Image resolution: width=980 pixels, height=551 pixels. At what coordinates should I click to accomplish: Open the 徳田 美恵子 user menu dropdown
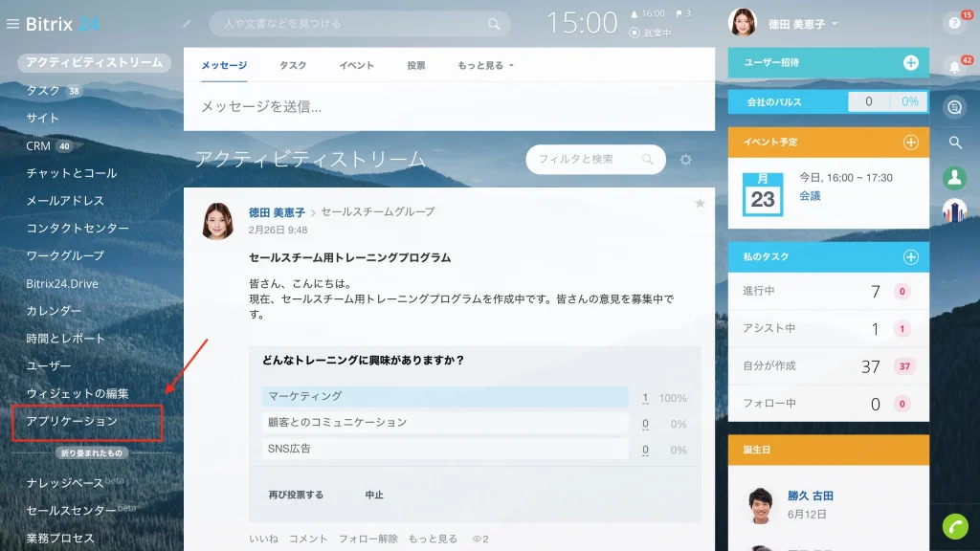point(802,24)
